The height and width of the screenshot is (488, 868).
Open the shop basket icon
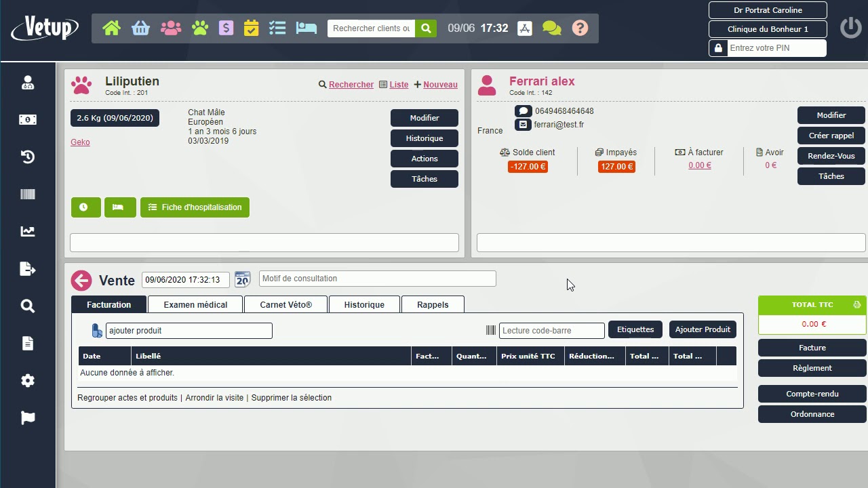[x=140, y=28]
